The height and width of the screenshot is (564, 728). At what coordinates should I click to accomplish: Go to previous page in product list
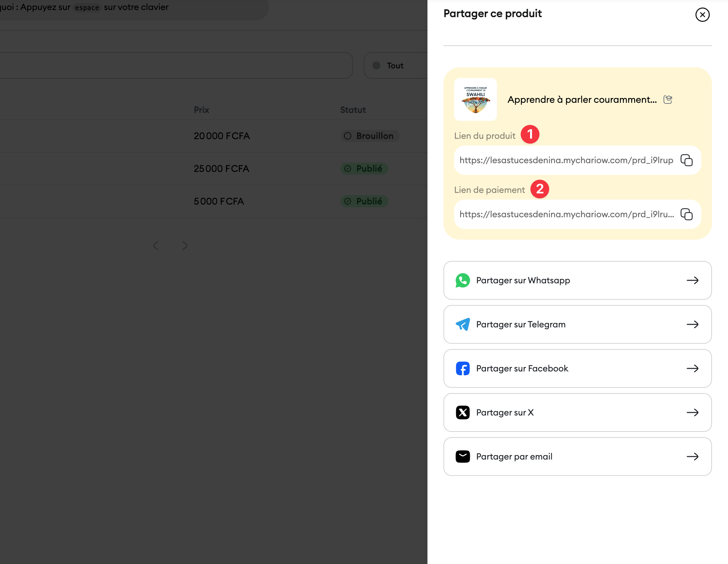[156, 246]
